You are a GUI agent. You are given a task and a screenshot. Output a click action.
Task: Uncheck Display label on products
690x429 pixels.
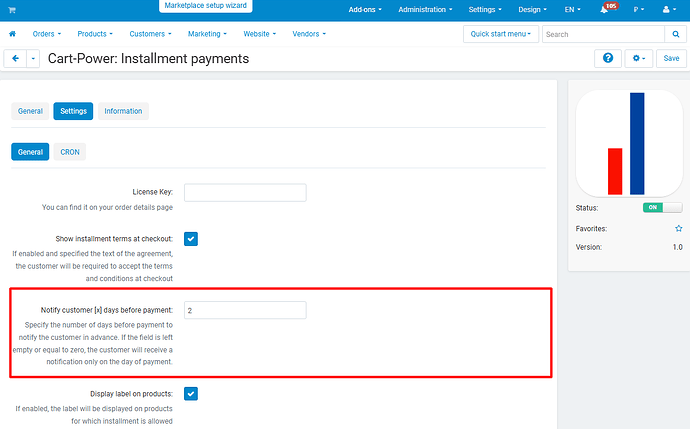191,393
